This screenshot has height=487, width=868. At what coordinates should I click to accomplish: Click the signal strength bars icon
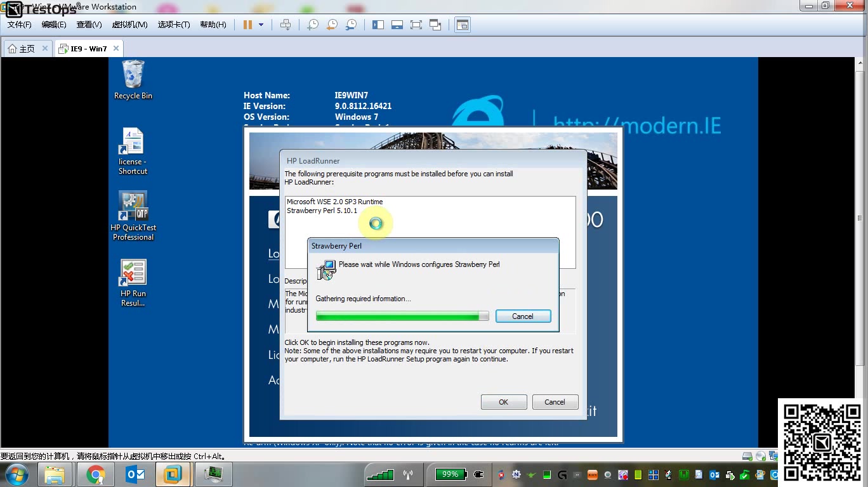(381, 474)
